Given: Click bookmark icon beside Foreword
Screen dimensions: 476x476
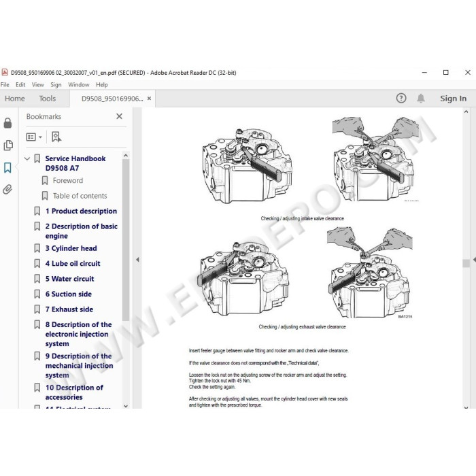Looking at the screenshot, I should [45, 181].
